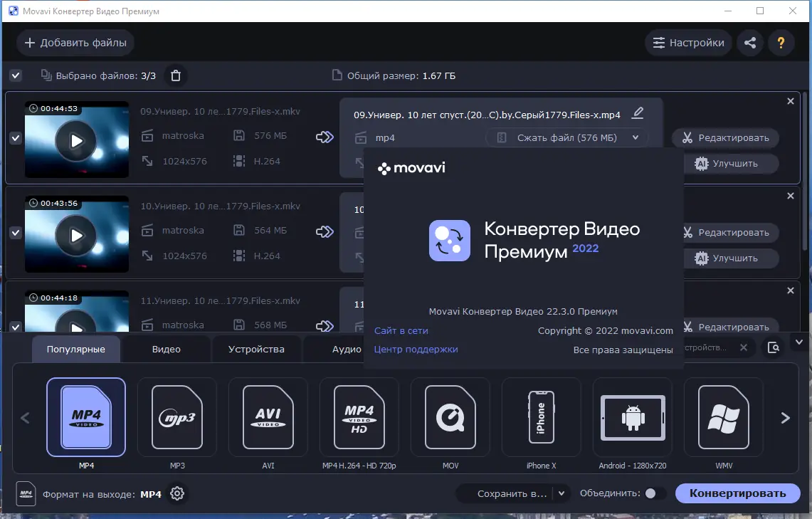Select the MP4 format preset icon

point(86,417)
